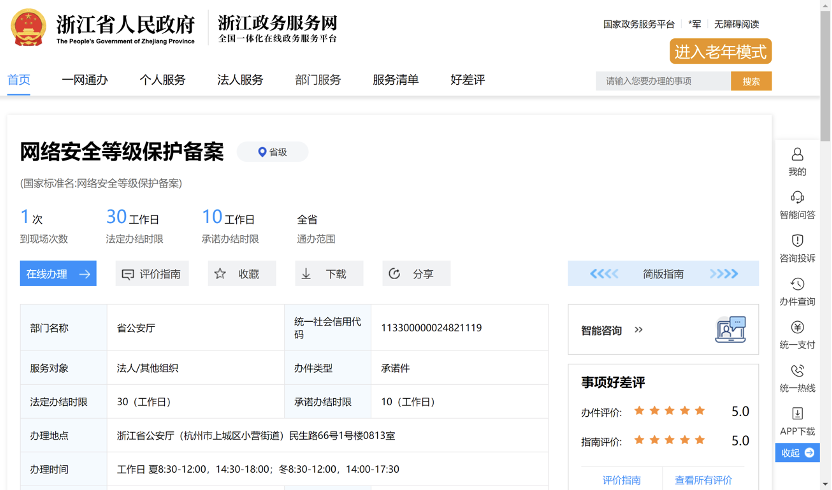832x490 pixels.
Task: Open 办件查询 clock icon in sidebar
Action: (797, 284)
